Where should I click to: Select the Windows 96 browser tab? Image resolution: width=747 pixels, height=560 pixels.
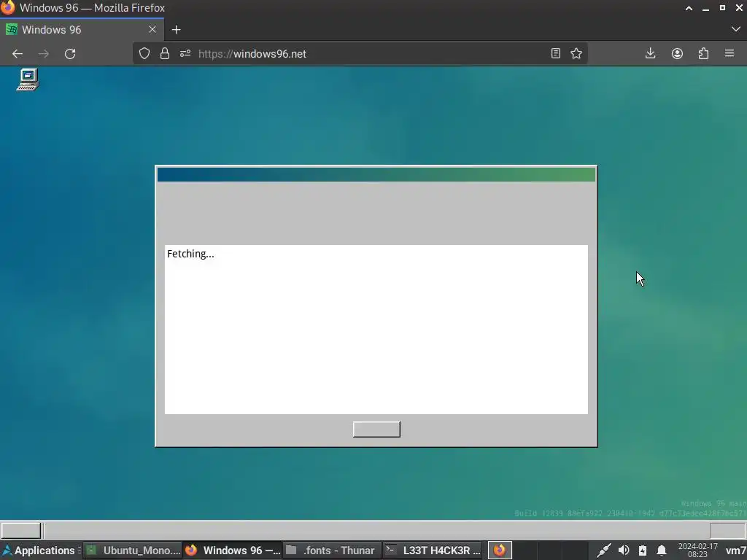82,29
